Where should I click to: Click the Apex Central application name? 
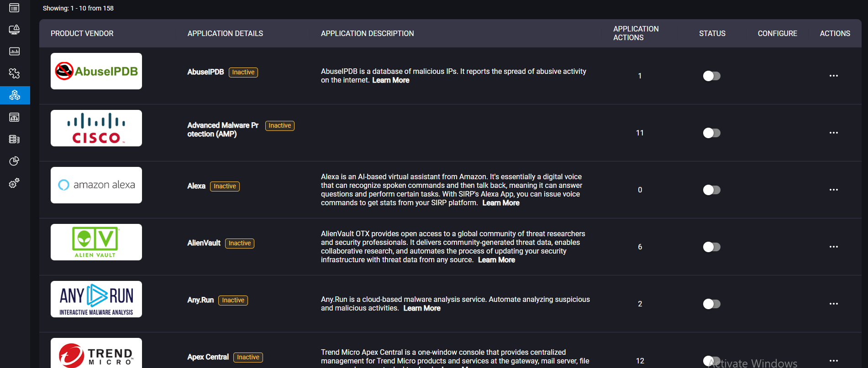coord(208,357)
